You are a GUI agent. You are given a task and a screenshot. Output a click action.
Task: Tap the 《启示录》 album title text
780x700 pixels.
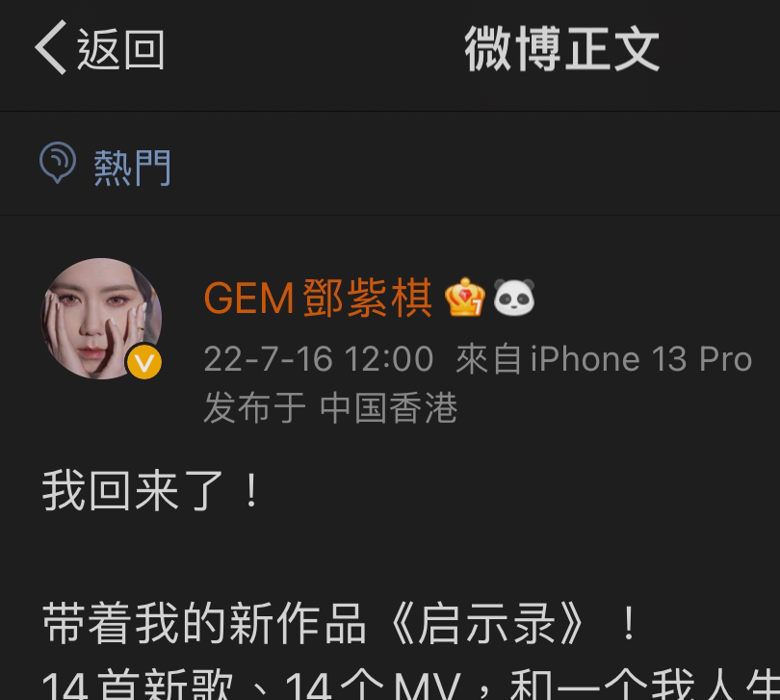(x=486, y=624)
